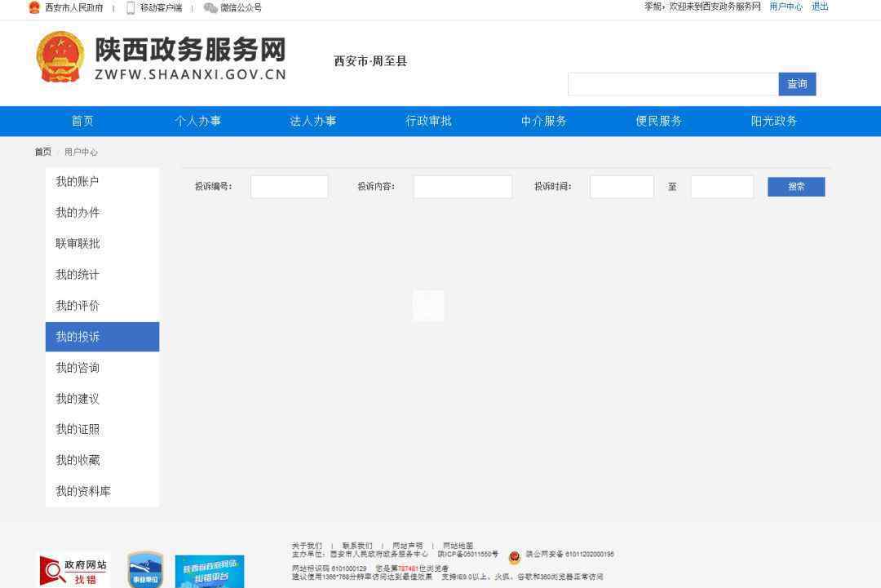Click the 移动客户端 phone icon
This screenshot has width=881, height=588.
tap(131, 7)
